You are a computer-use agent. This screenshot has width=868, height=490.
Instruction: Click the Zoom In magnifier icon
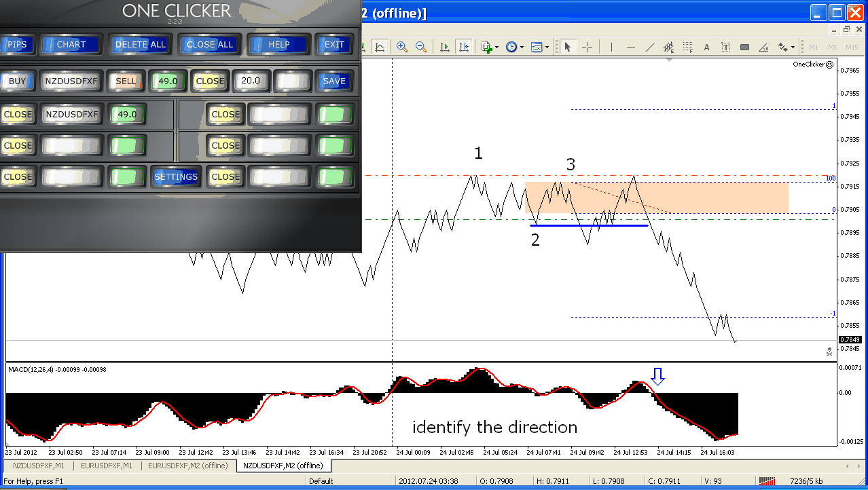[x=402, y=47]
